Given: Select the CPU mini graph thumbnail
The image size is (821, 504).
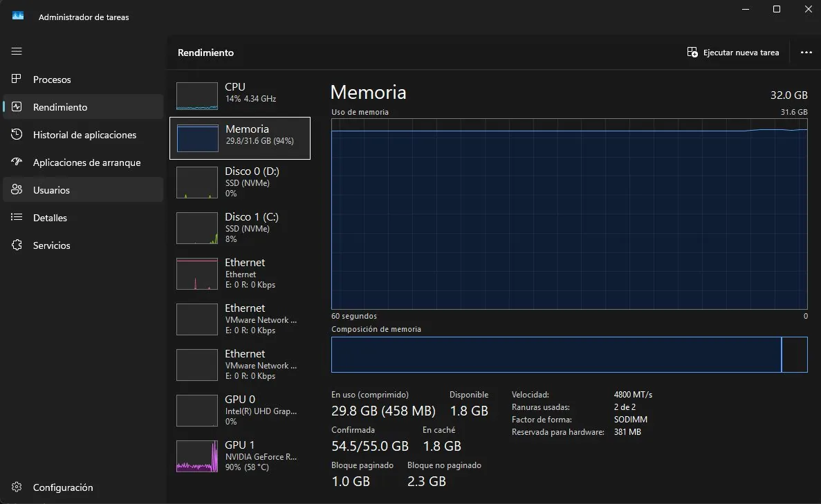Looking at the screenshot, I should click(x=197, y=96).
